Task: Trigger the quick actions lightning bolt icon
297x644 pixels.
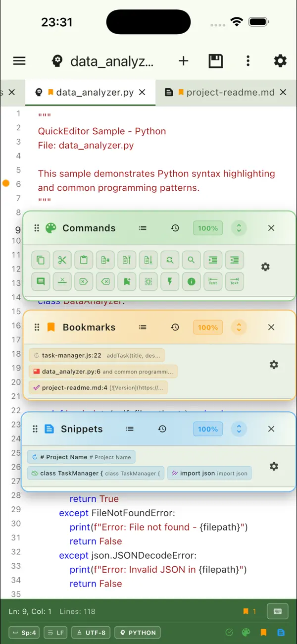Action: 169,281
